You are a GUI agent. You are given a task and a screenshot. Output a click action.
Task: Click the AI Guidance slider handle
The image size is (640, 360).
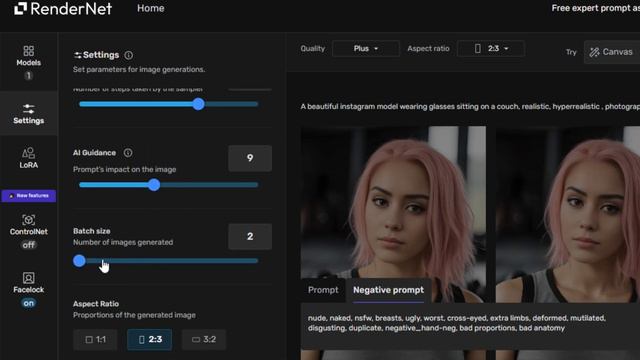click(154, 185)
